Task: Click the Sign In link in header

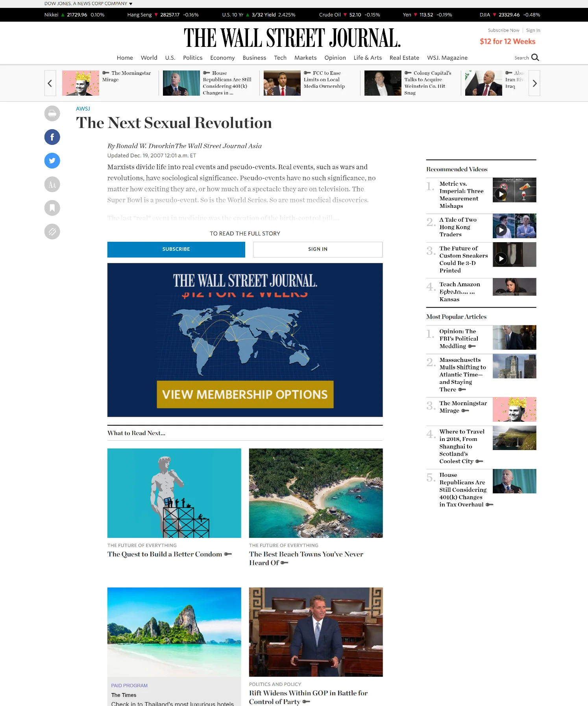Action: 533,30
